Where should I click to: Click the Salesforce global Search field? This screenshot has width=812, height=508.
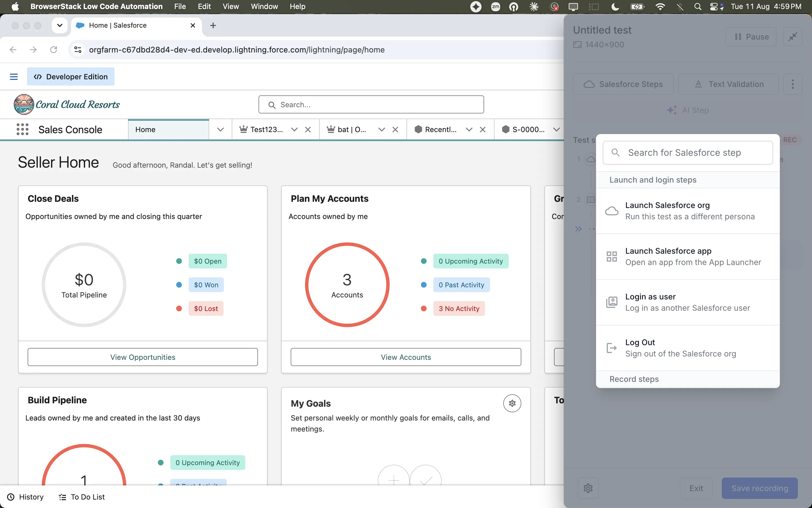pos(371,105)
